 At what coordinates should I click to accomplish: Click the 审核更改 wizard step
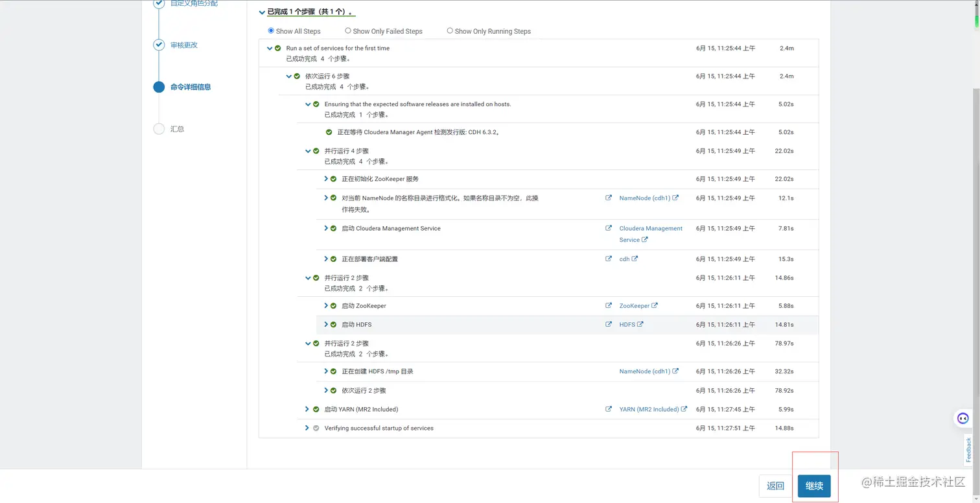coord(183,45)
